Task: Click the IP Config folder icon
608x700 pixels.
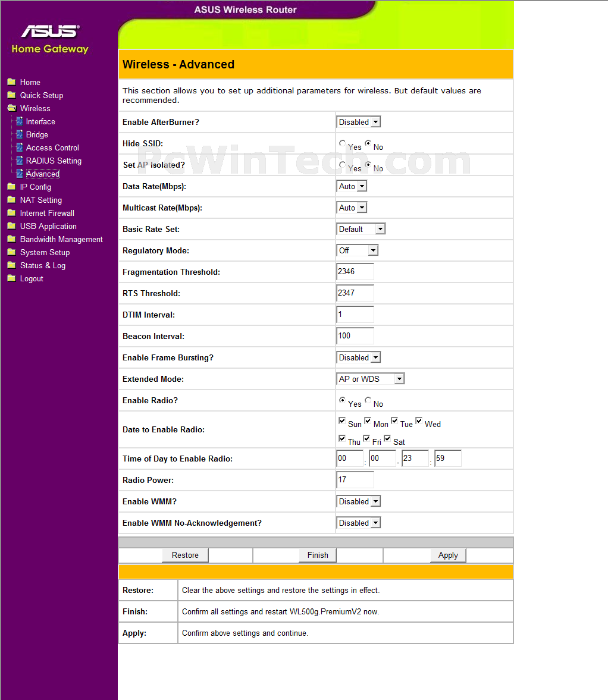Action: point(12,187)
